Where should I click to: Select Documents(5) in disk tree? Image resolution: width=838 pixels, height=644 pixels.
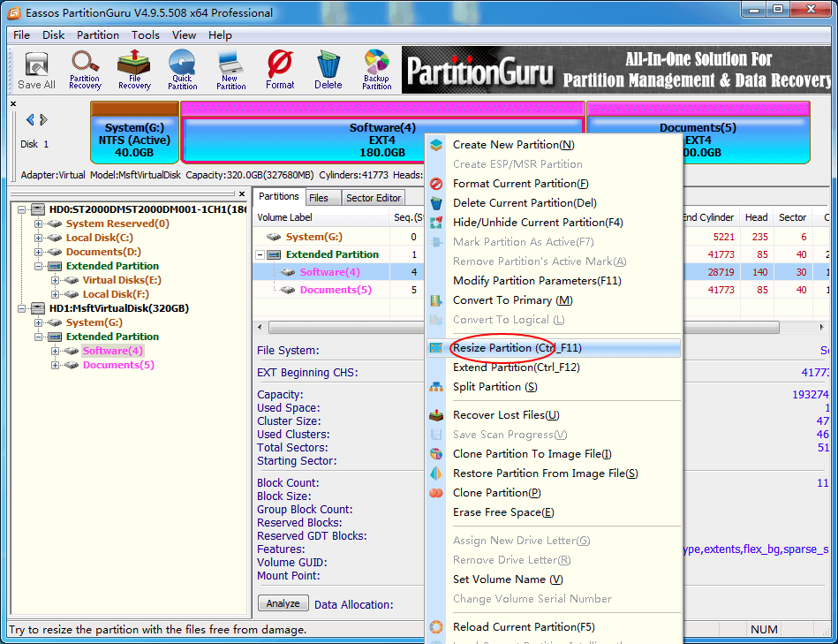coord(118,365)
